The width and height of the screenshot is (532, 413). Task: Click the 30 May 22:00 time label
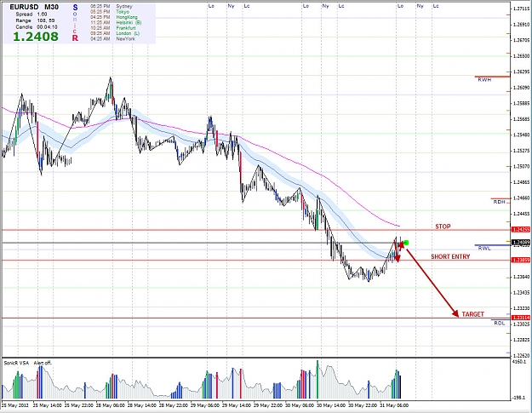(x=363, y=405)
